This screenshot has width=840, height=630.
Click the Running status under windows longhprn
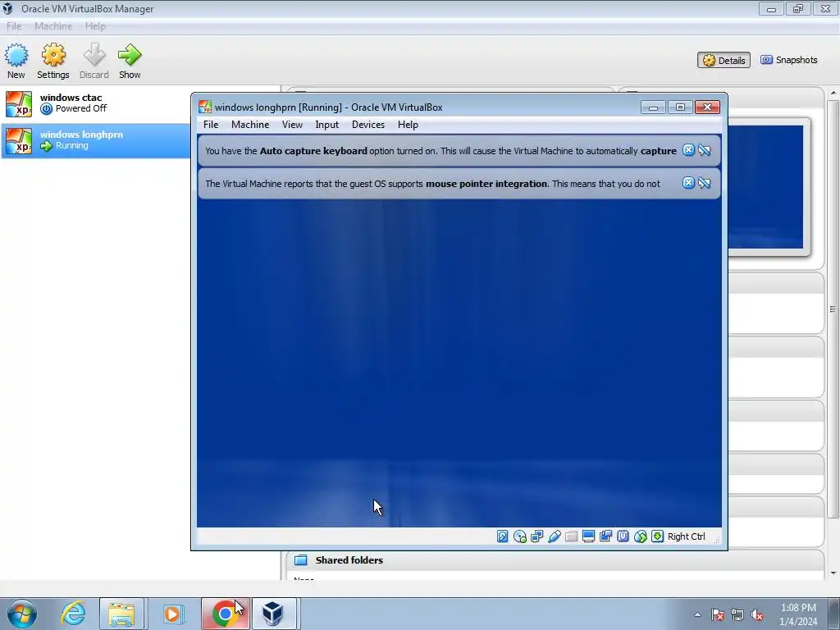point(72,146)
